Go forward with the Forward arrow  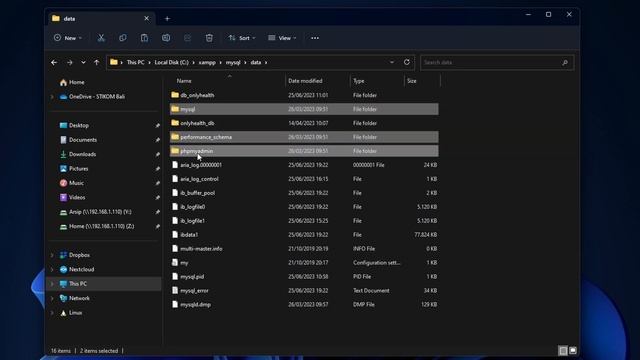pos(70,62)
